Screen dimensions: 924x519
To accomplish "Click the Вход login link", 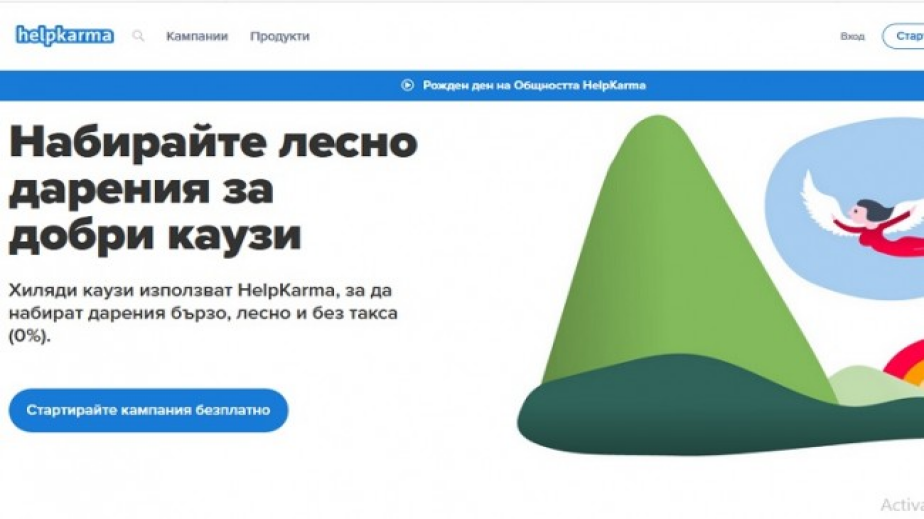I will (x=852, y=36).
